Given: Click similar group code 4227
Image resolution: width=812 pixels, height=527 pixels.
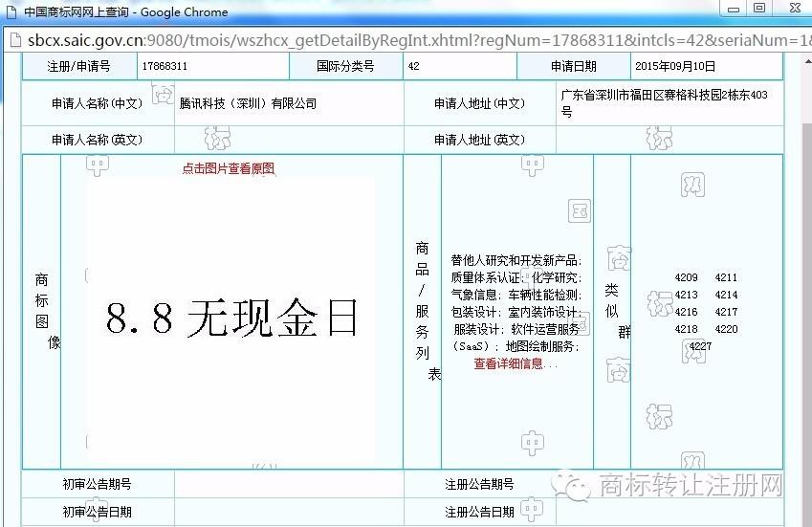Looking at the screenshot, I should pos(699,345).
